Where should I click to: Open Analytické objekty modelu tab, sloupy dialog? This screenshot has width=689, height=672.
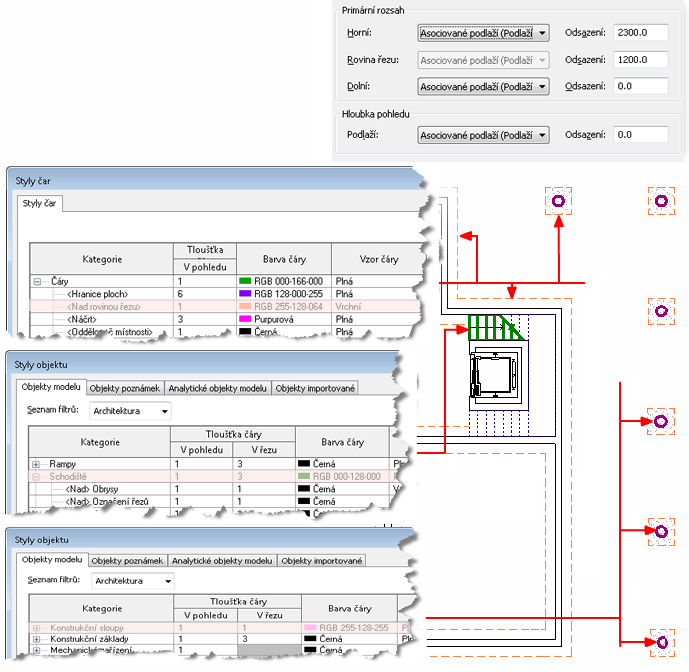point(222,561)
